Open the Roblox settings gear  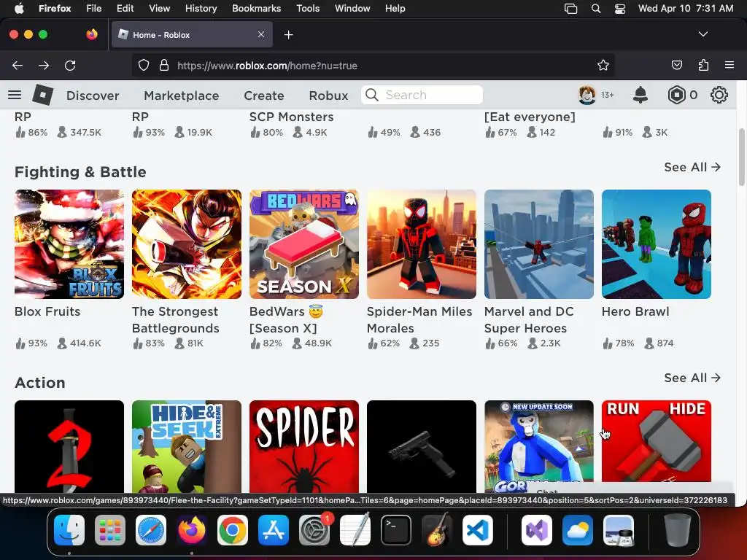pos(719,95)
